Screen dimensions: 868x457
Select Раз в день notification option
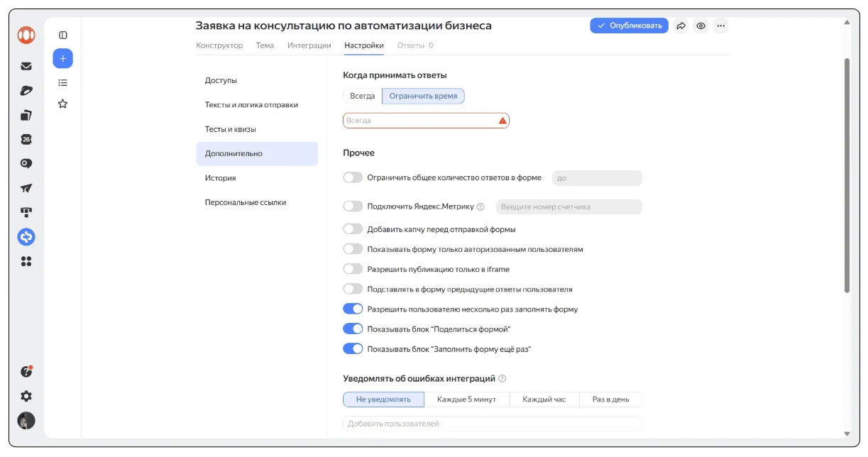[611, 400]
